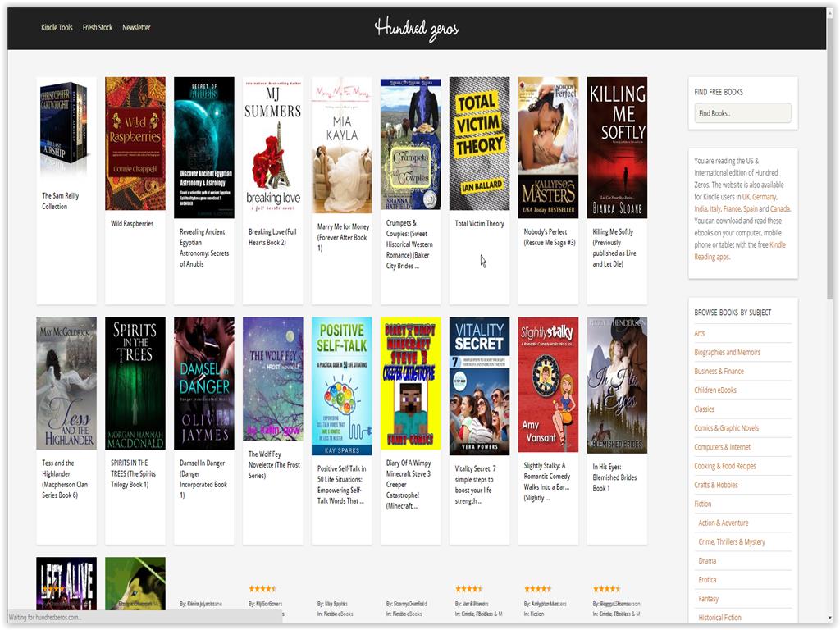The width and height of the screenshot is (840, 630).
Task: Click 'Marry Me for Money' title link
Action: point(344,237)
